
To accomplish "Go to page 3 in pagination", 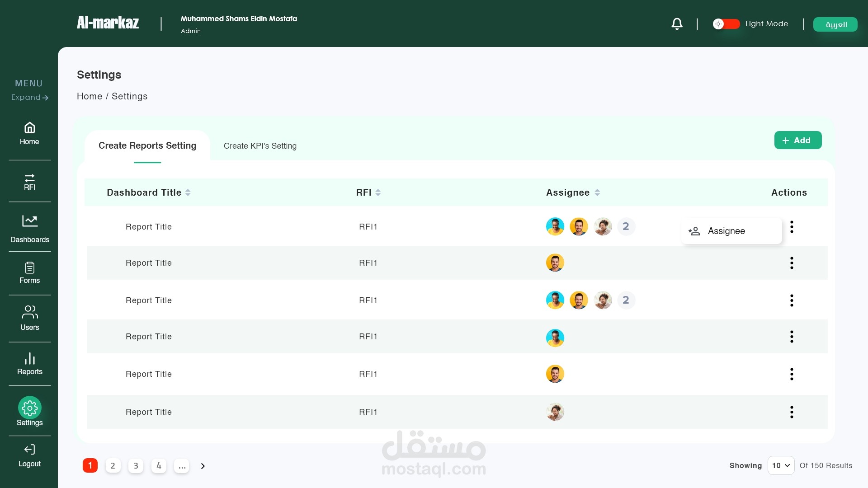I will (136, 466).
